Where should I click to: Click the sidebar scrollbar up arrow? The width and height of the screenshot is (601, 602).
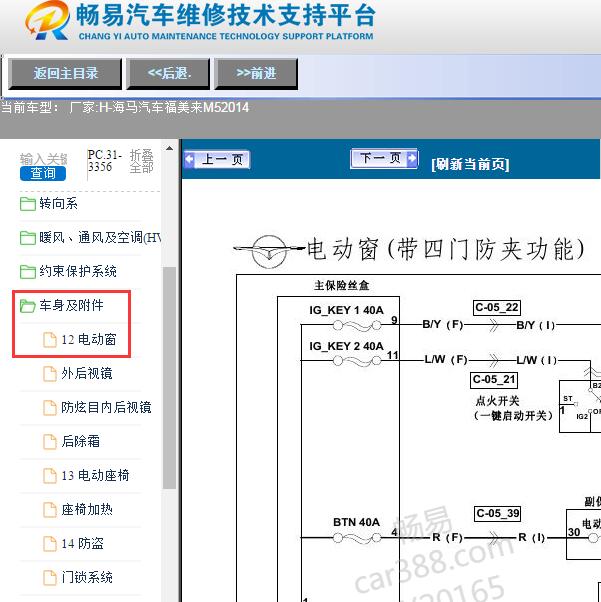coord(169,149)
